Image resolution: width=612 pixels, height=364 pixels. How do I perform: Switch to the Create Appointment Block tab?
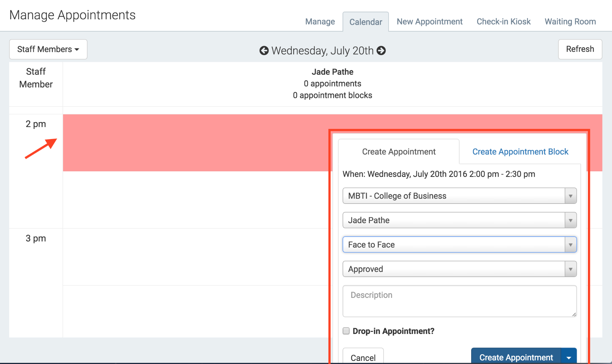coord(520,152)
